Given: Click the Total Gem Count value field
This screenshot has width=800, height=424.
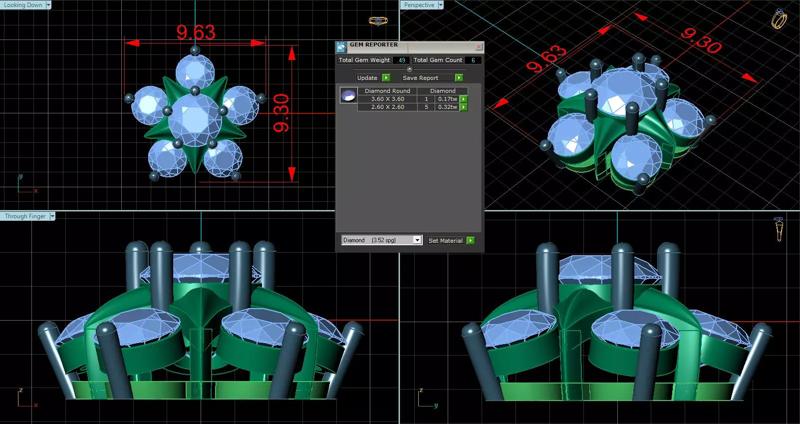Looking at the screenshot, I should (x=473, y=60).
